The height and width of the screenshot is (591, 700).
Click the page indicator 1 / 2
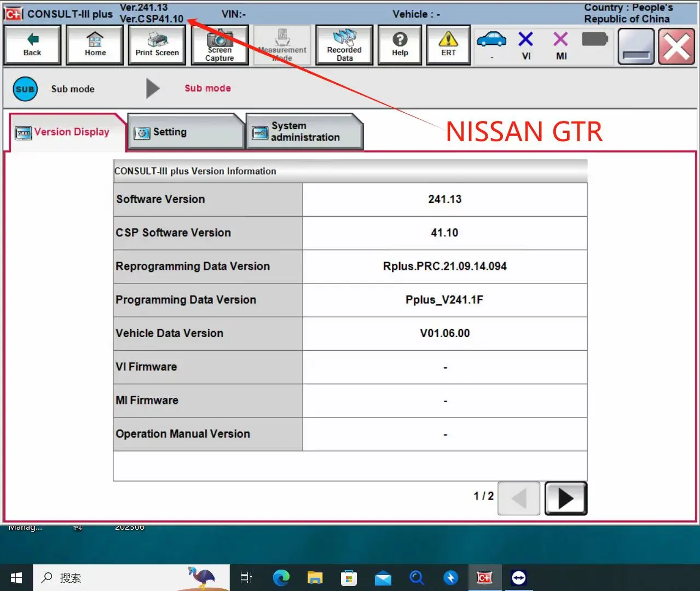coord(483,496)
